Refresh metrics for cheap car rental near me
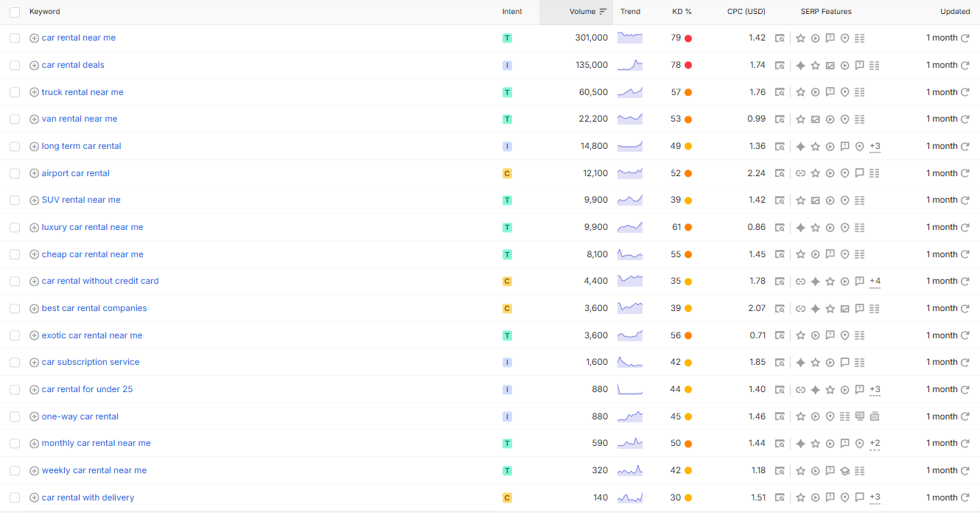980x513 pixels. [965, 254]
